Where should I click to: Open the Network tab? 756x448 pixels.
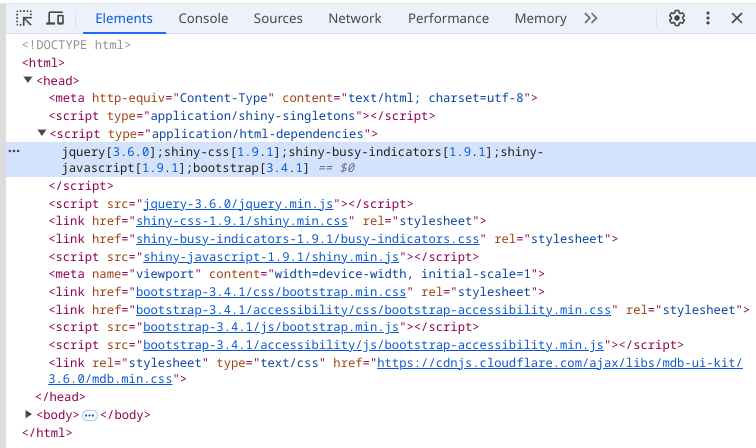[x=354, y=18]
